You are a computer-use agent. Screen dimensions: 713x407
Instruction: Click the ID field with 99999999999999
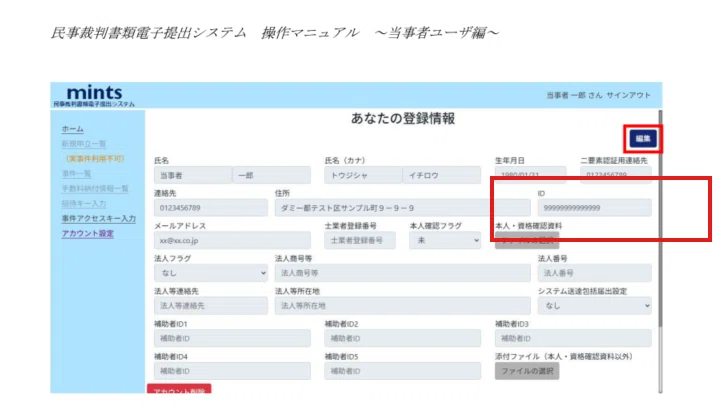[x=594, y=208]
